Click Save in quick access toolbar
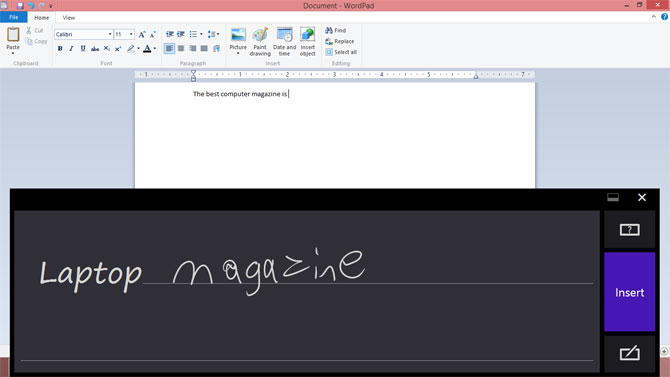This screenshot has width=670, height=377. tap(20, 6)
